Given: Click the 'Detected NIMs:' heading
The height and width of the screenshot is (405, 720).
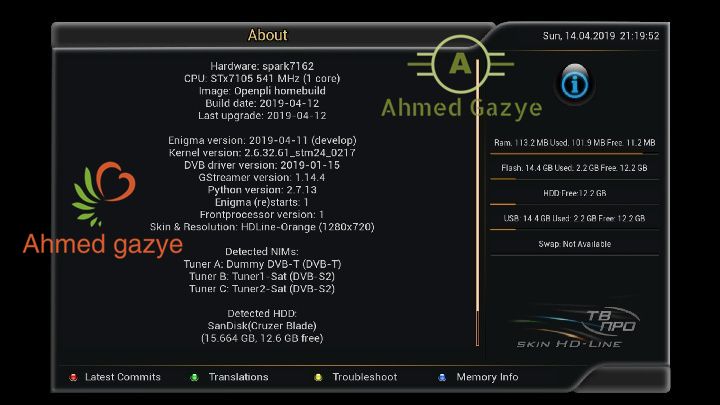Looking at the screenshot, I should [262, 252].
